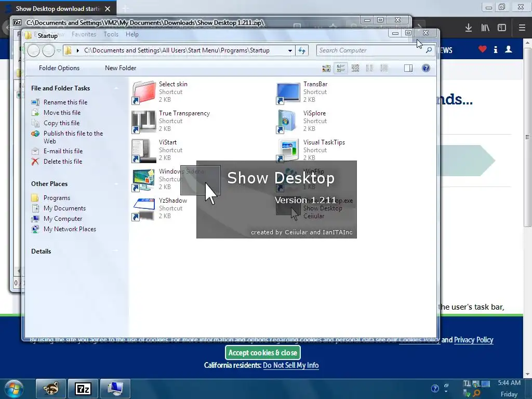Go back in Startup folder navigation
The image size is (532, 399).
pos(34,50)
